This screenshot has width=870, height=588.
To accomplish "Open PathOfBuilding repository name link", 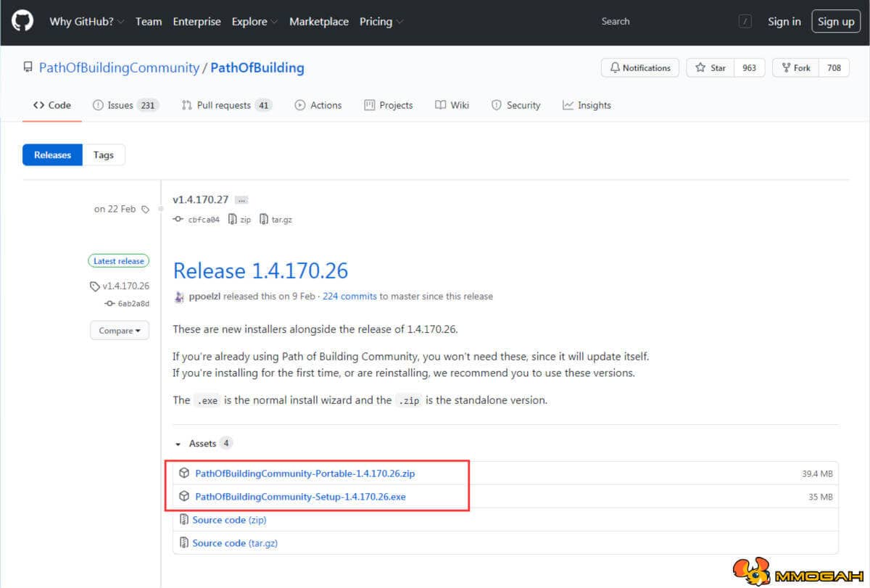I will (x=257, y=67).
